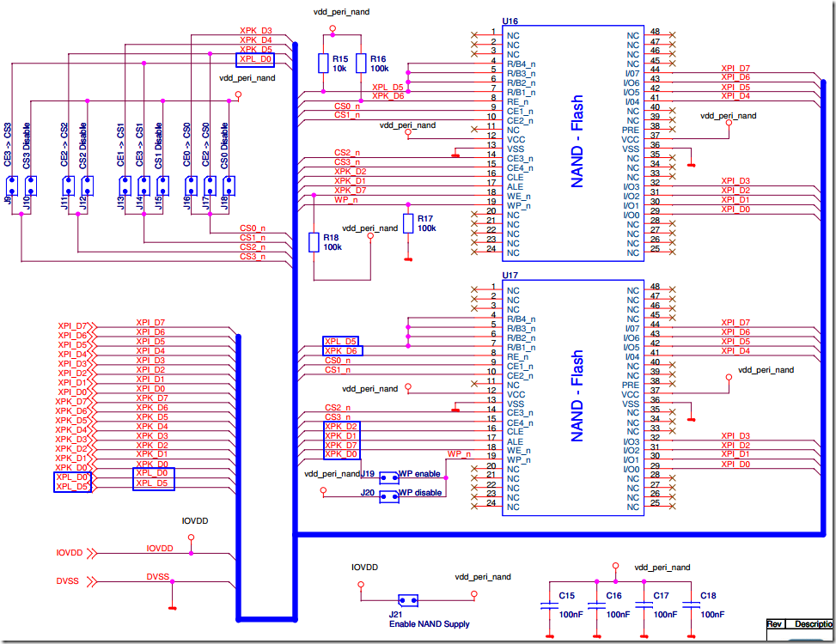The height and width of the screenshot is (644, 836).
Task: Select resistor R17 100k symbol
Action: pyautogui.click(x=408, y=224)
